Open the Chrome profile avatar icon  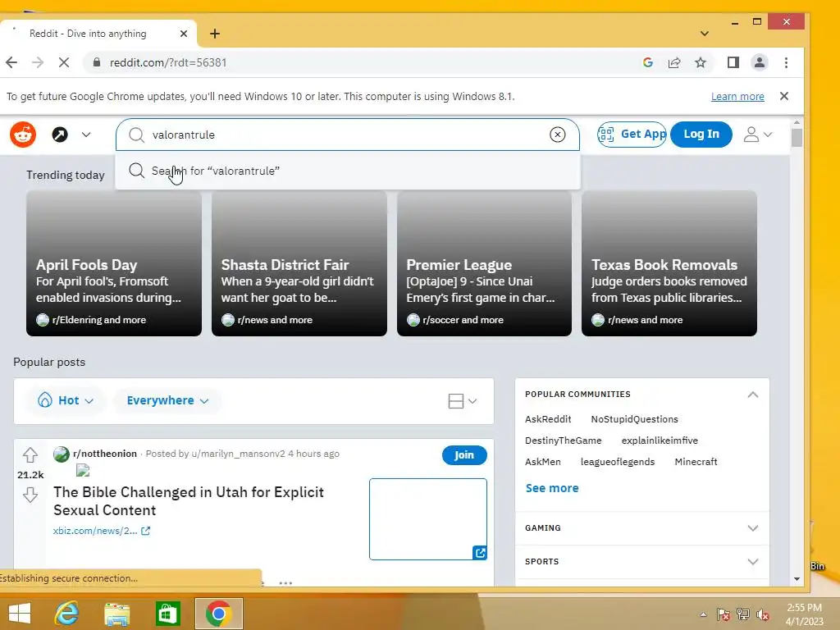pos(759,62)
